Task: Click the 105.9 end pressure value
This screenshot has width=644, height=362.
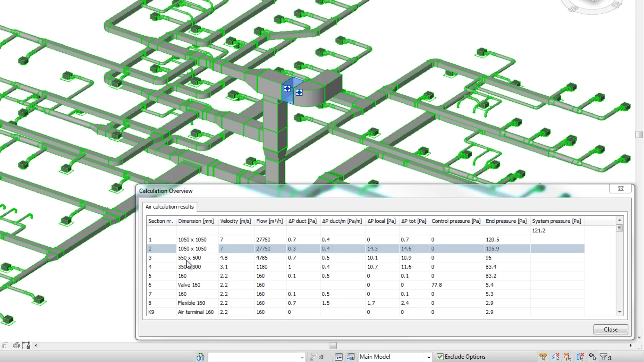Action: click(x=492, y=249)
